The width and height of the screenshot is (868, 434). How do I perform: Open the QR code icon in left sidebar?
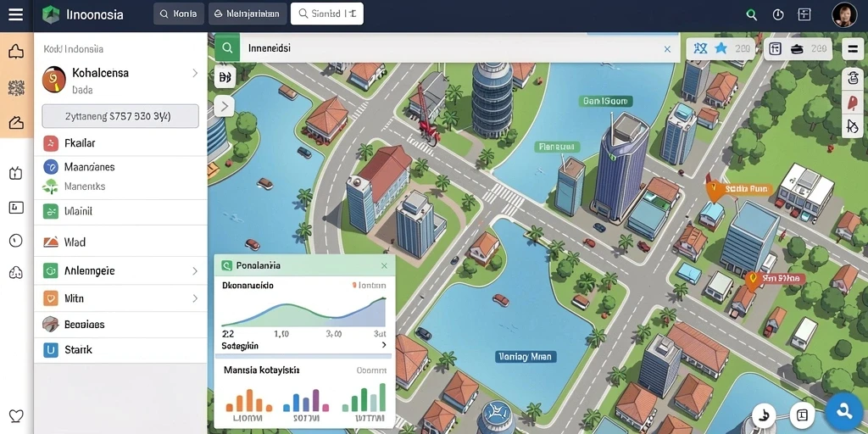pyautogui.click(x=16, y=87)
